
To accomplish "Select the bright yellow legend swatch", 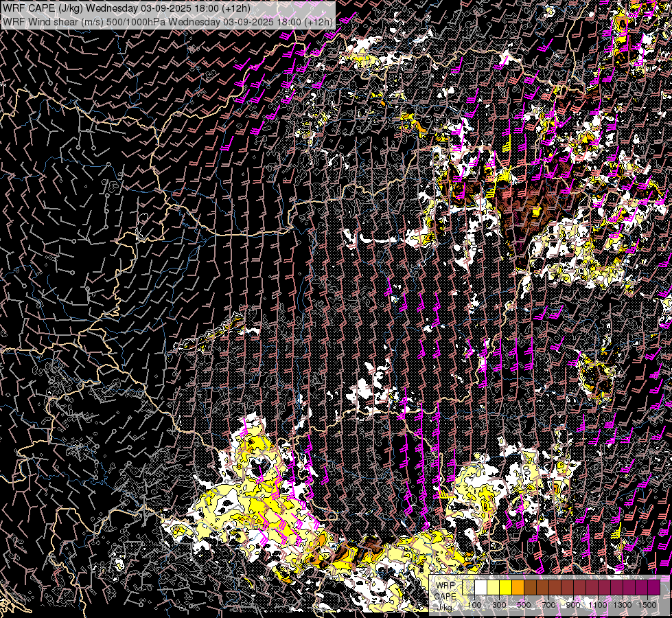I will pyautogui.click(x=506, y=587).
